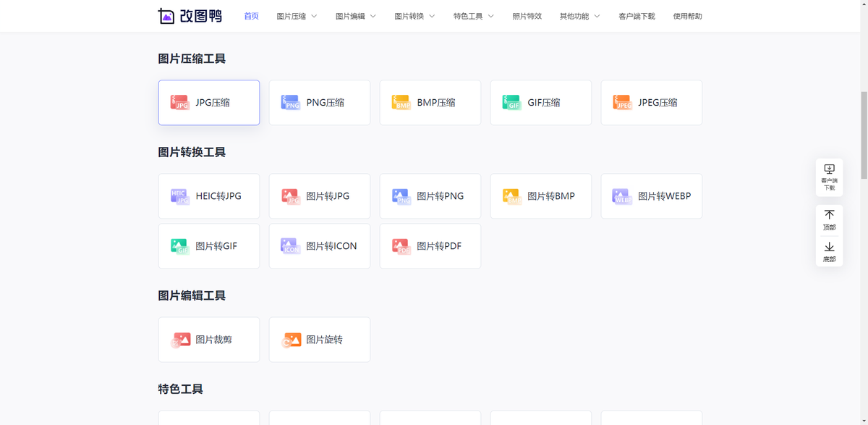Click the 顶部 up-arrow icon
Viewport: 868px width, 425px height.
pyautogui.click(x=829, y=215)
